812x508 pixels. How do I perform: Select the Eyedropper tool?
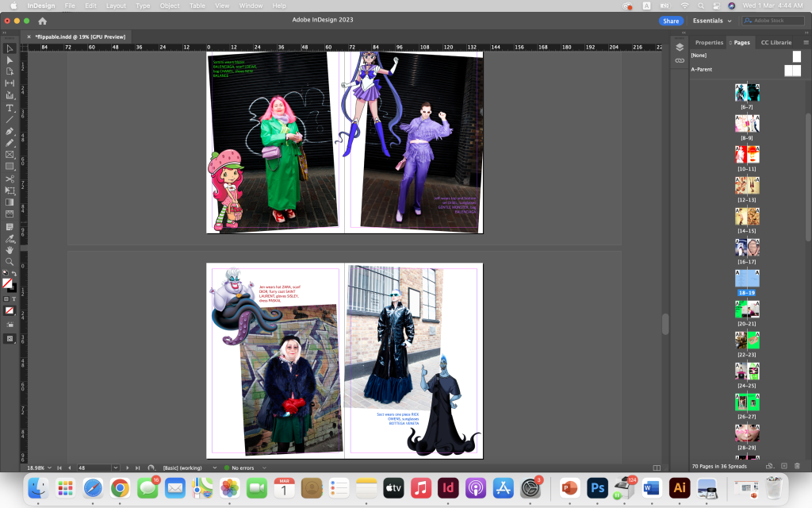[x=10, y=238]
